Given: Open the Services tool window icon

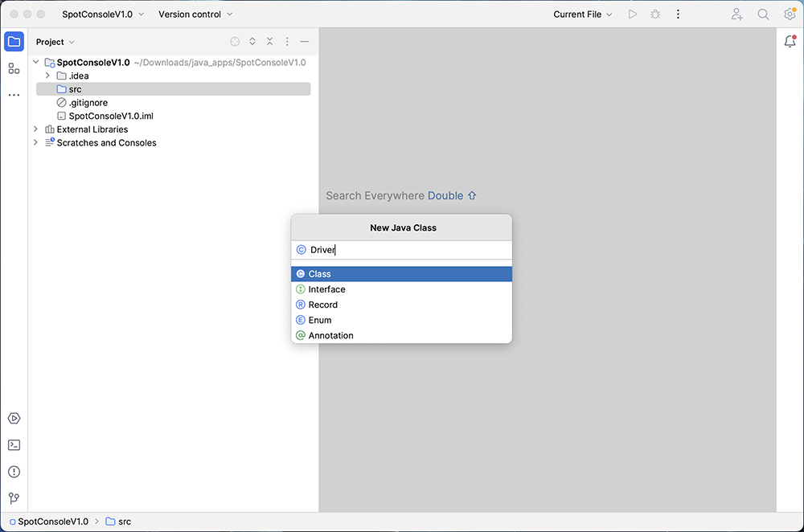Looking at the screenshot, I should (x=14, y=419).
